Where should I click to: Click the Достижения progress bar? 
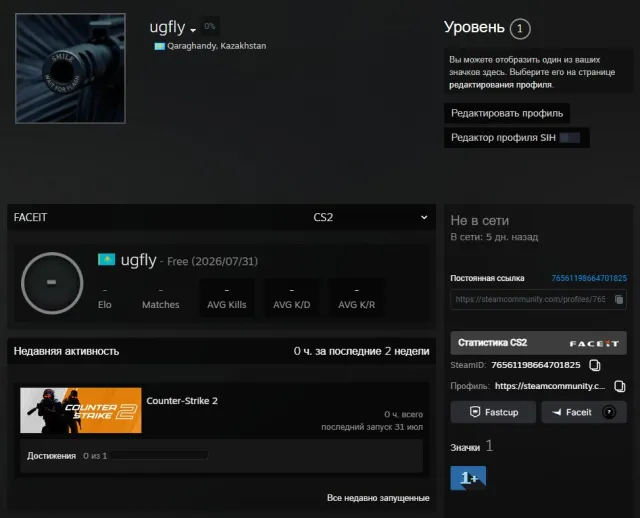(x=160, y=455)
